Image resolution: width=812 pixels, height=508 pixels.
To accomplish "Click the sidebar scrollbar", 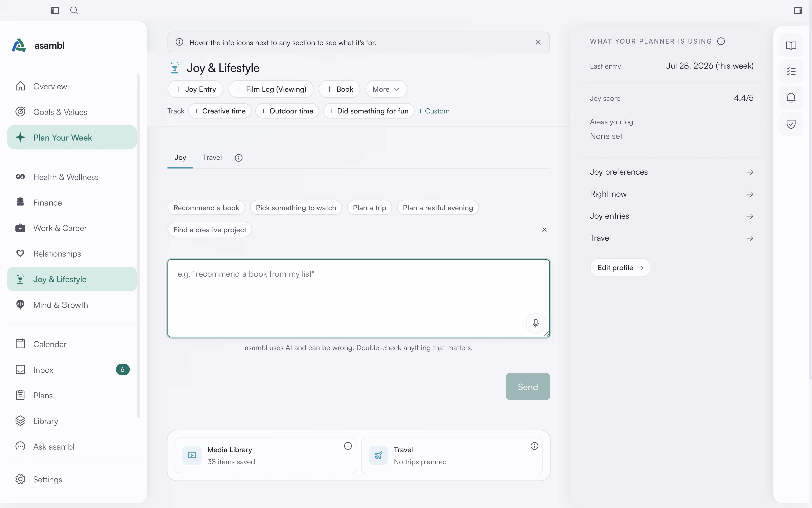I will [x=138, y=246].
